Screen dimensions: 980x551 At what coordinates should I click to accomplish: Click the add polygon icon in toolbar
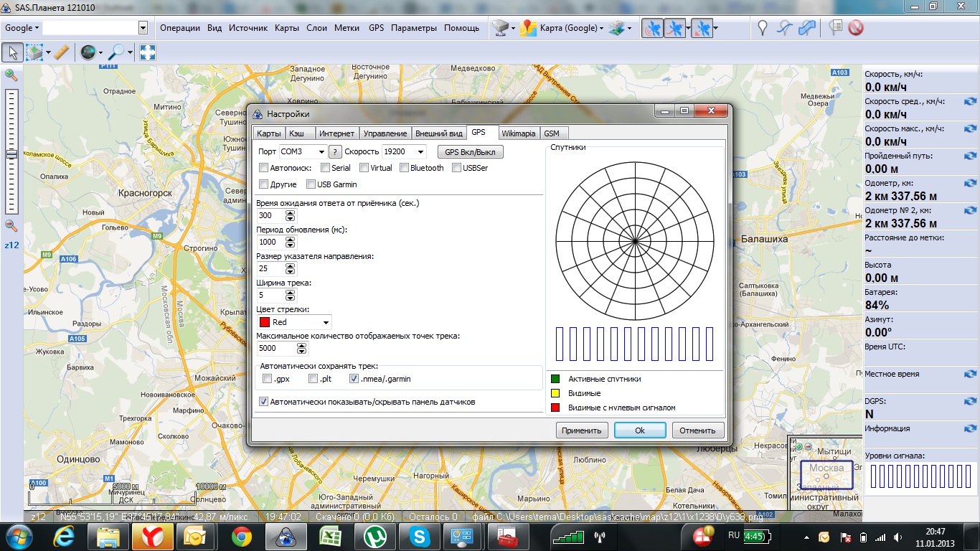(807, 28)
